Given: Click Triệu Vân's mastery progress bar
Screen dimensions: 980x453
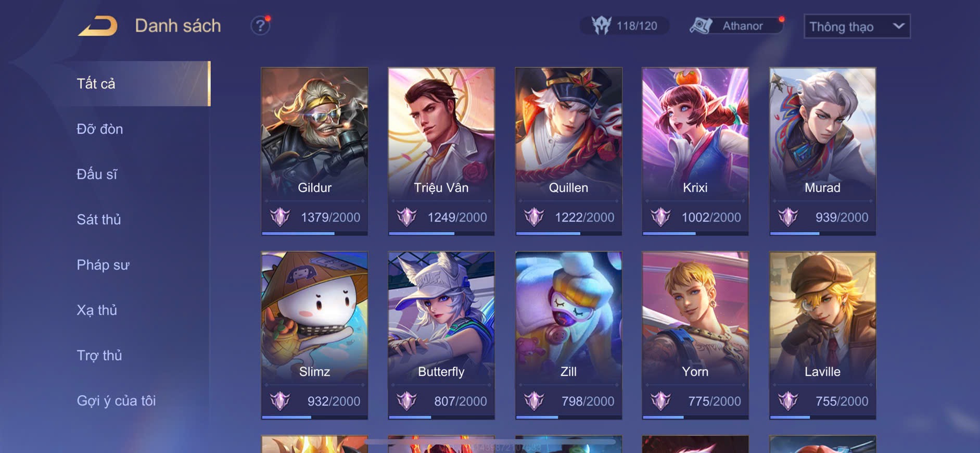Looking at the screenshot, I should click(x=441, y=233).
